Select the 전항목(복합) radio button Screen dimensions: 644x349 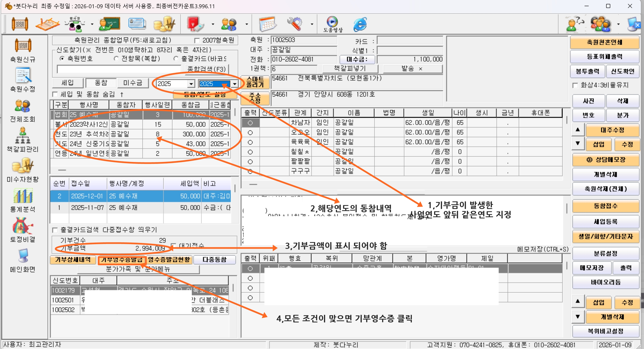[116, 58]
